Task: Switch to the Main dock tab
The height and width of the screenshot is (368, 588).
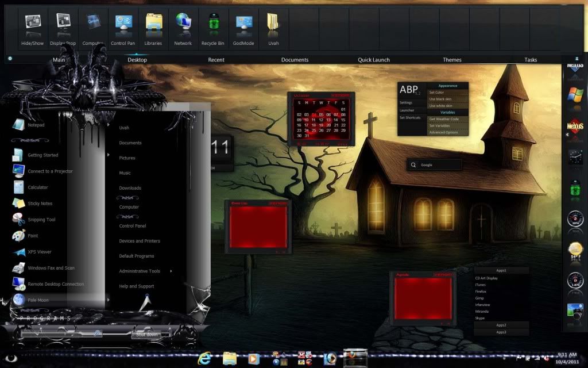Action: tap(59, 60)
